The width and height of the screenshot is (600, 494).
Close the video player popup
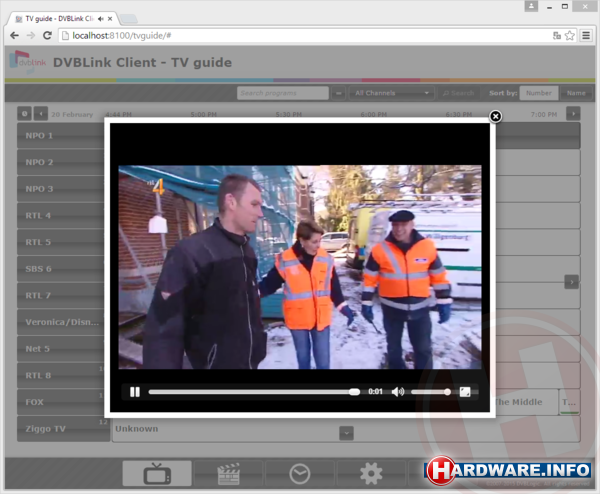coord(495,116)
